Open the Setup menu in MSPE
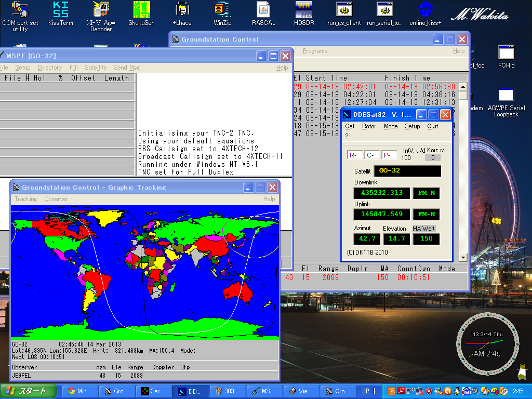This screenshot has height=399, width=532. [x=23, y=68]
